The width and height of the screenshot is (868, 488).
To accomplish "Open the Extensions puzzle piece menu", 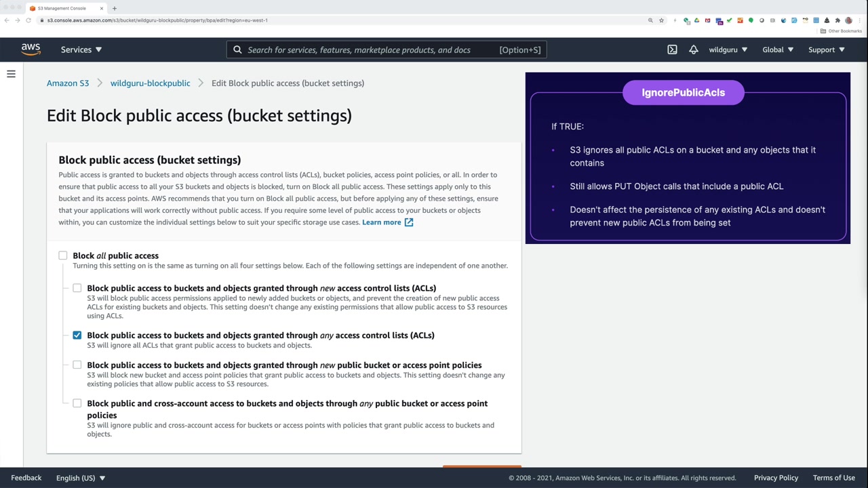I will click(x=837, y=20).
